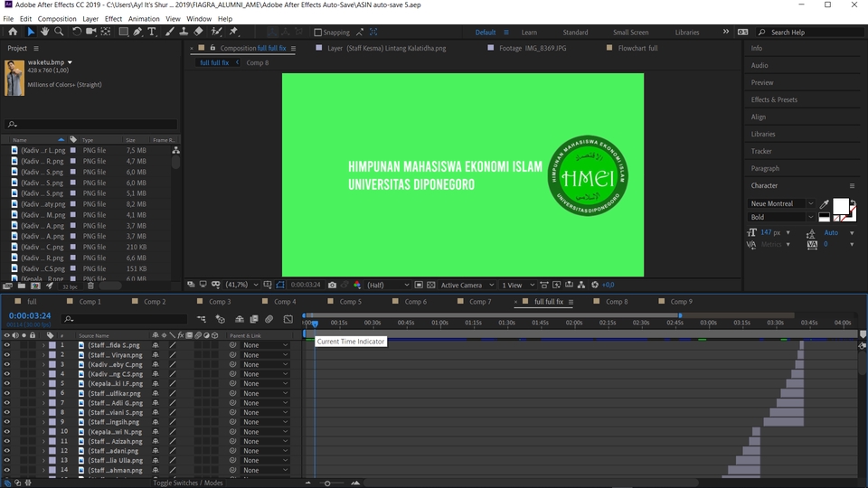Viewport: 868px width, 488px height.
Task: Toggle the solo box for layer 4
Action: [24, 374]
